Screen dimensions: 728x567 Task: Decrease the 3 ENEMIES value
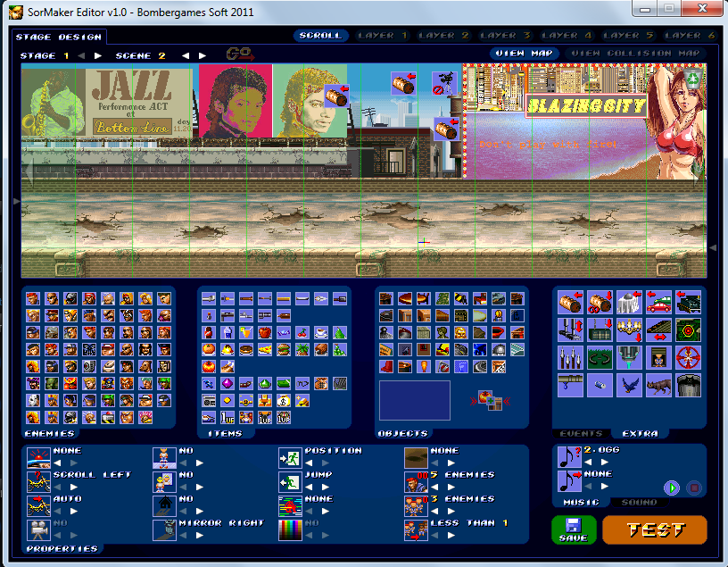[434, 512]
